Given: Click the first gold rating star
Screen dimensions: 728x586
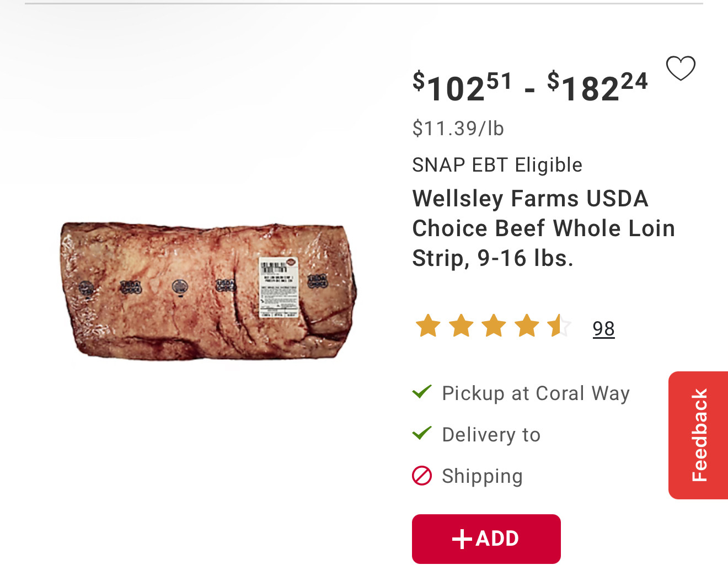Looking at the screenshot, I should tap(428, 326).
